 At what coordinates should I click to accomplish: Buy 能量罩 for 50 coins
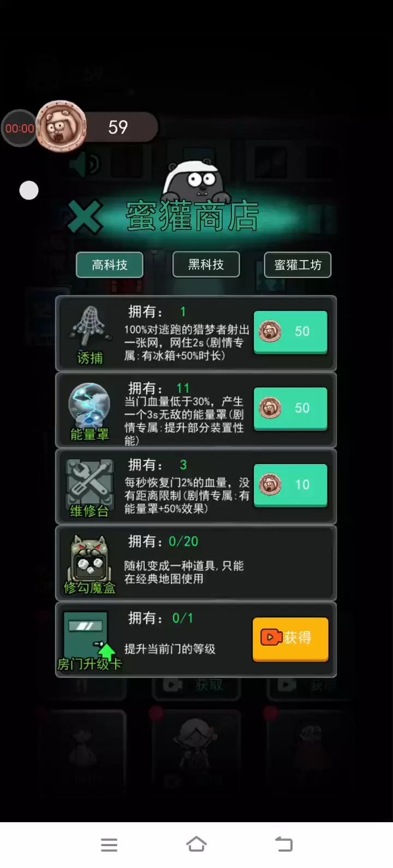pyautogui.click(x=290, y=409)
